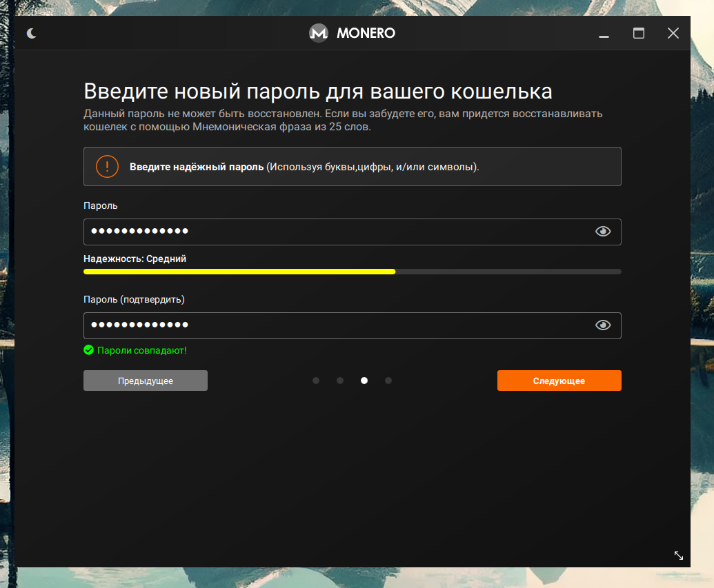Viewport: 714px width, 588px height.
Task: Click the green checkmark next to confirmation message
Action: pyautogui.click(x=88, y=349)
